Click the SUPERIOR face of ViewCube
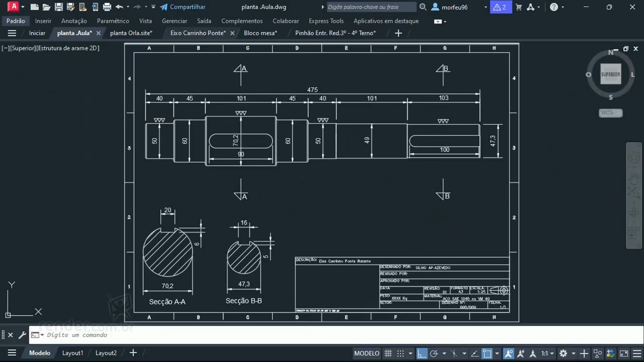This screenshot has height=362, width=644. coord(610,74)
